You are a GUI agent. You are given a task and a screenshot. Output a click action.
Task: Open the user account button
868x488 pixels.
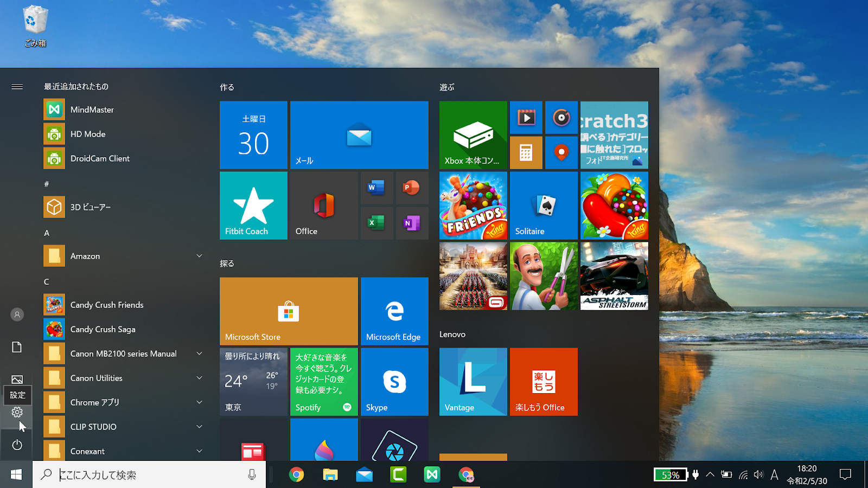pos(17,314)
